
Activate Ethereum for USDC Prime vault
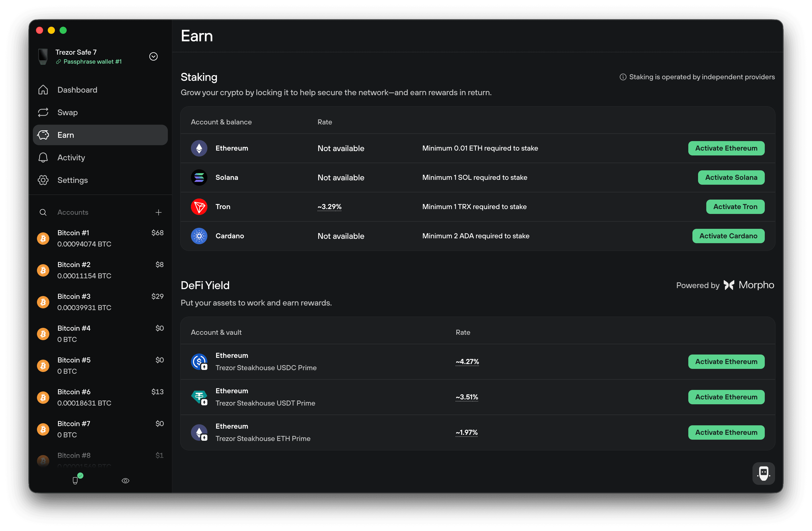[x=726, y=361]
